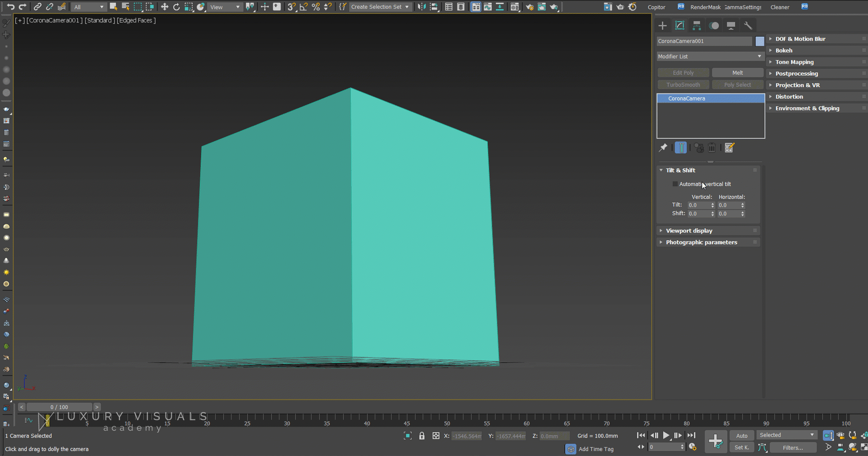Image resolution: width=868 pixels, height=456 pixels.
Task: Click the Cleaner toolbar button
Action: pyautogui.click(x=780, y=7)
